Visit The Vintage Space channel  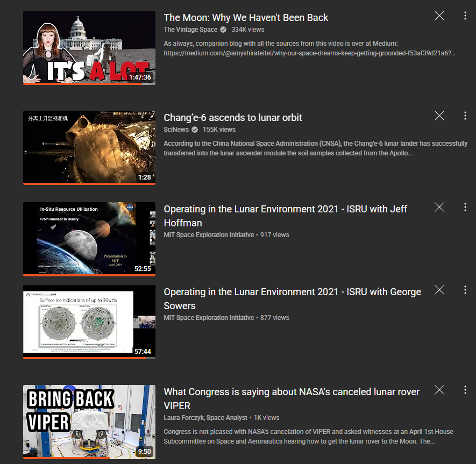[190, 30]
